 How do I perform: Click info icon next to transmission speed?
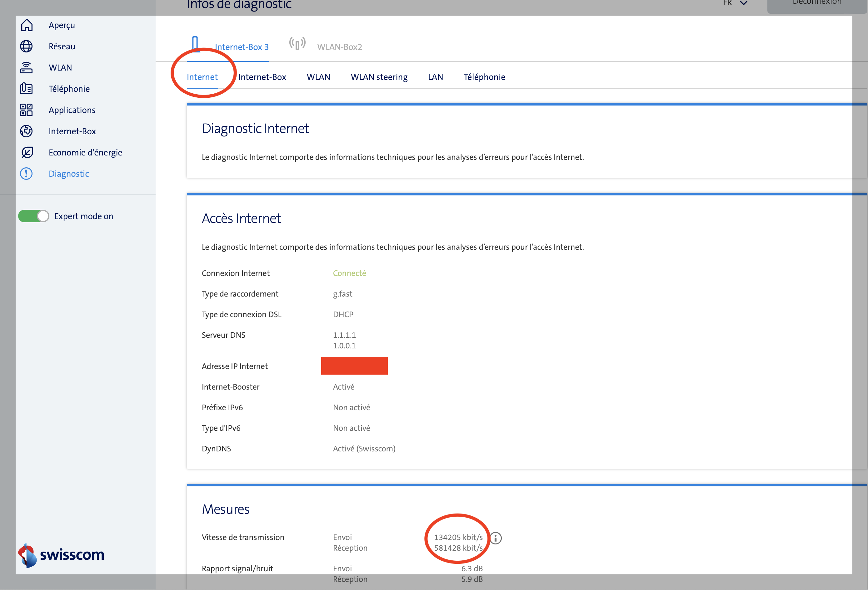[496, 538]
